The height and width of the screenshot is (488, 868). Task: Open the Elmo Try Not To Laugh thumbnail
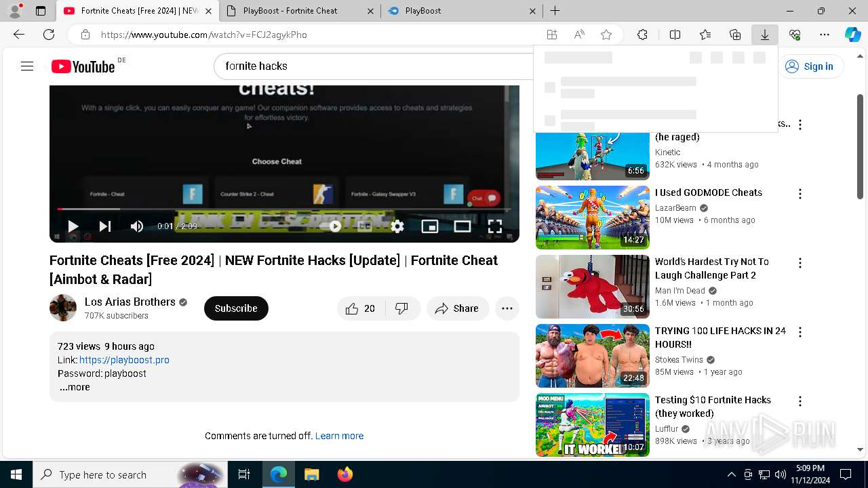593,287
